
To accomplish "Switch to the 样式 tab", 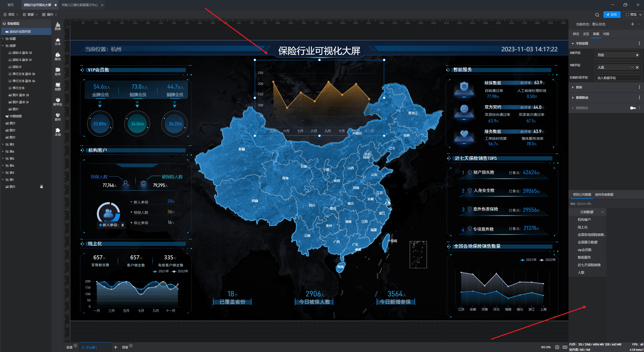I will tap(576, 34).
